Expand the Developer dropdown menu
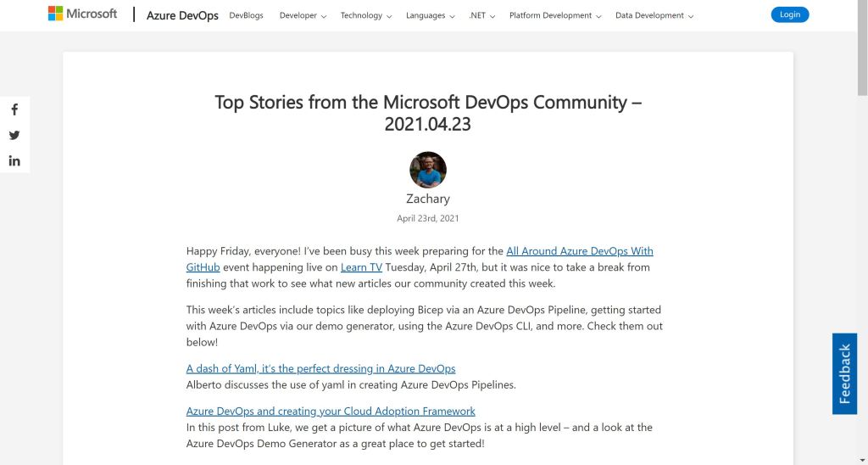The width and height of the screenshot is (868, 465). (x=303, y=15)
